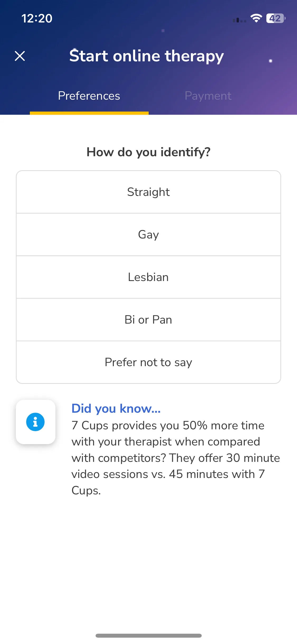The height and width of the screenshot is (644, 297).
Task: Choose Gay as your identity
Action: [148, 234]
